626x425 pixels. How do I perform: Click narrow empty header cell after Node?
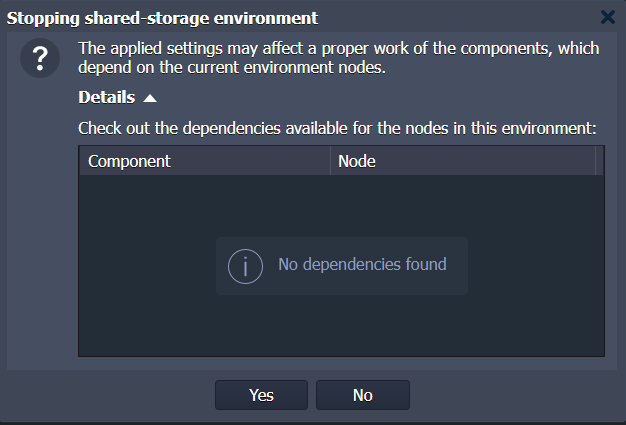pos(599,161)
